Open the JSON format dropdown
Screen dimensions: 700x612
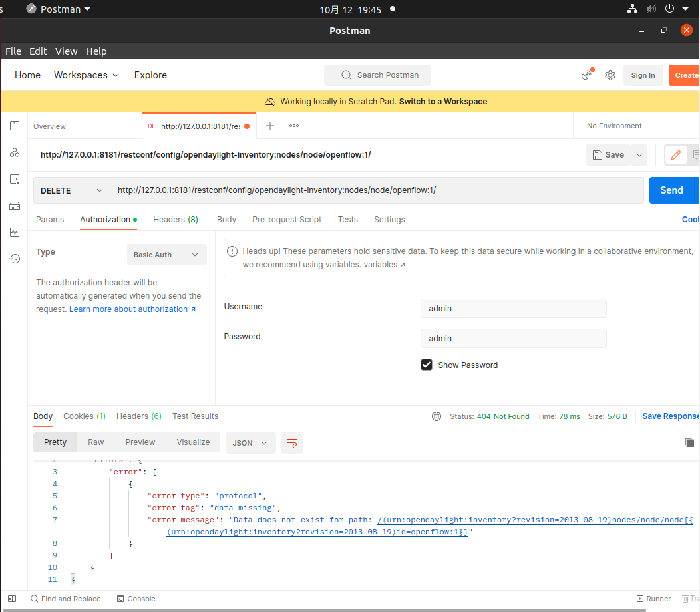250,443
